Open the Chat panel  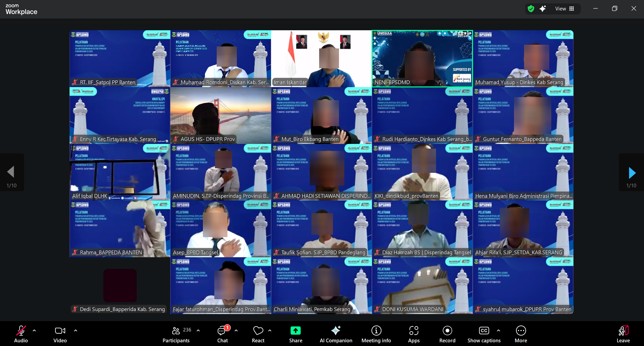pos(222,334)
